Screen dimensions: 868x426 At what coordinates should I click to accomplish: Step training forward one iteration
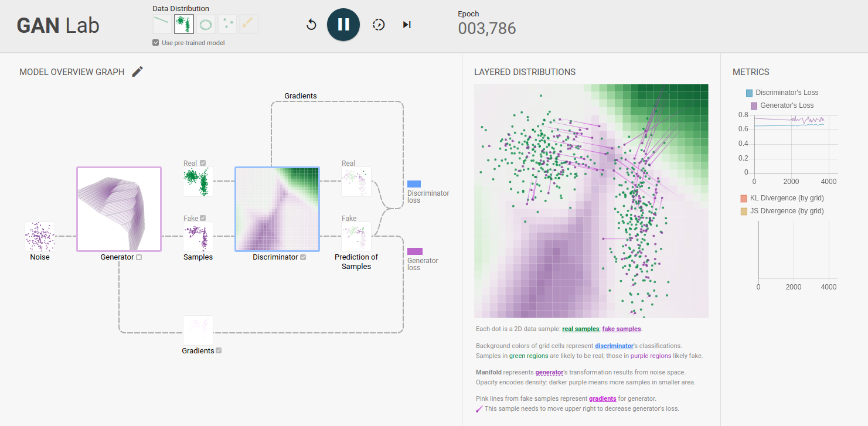pos(407,25)
